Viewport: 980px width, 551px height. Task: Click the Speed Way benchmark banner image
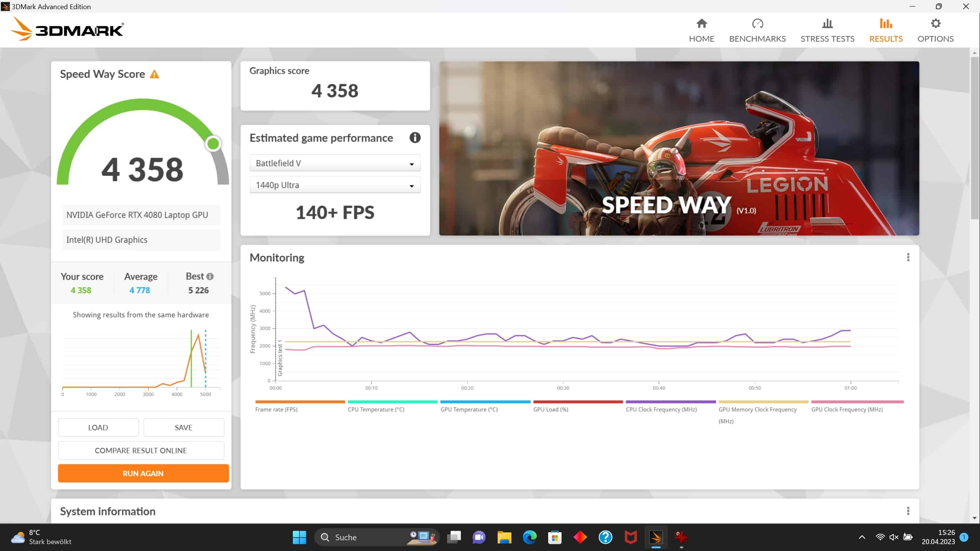(679, 148)
